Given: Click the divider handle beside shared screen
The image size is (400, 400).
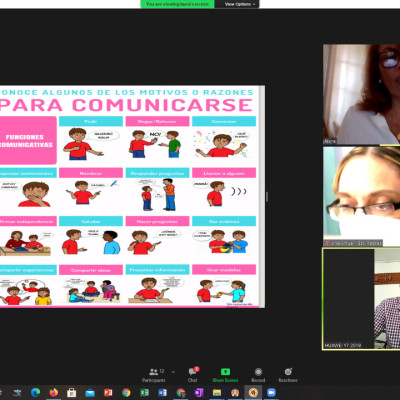Looking at the screenshot, I should point(267,197).
